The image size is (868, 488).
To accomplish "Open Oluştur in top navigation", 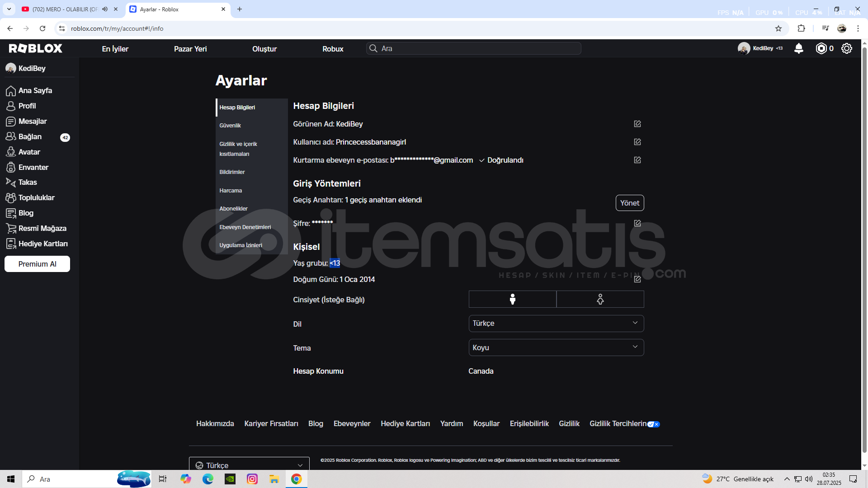I will pos(264,49).
